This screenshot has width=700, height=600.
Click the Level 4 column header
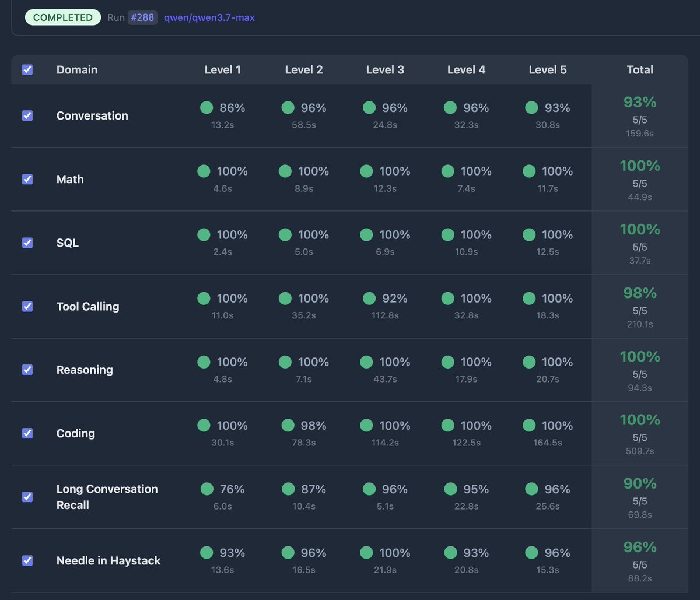pyautogui.click(x=466, y=70)
